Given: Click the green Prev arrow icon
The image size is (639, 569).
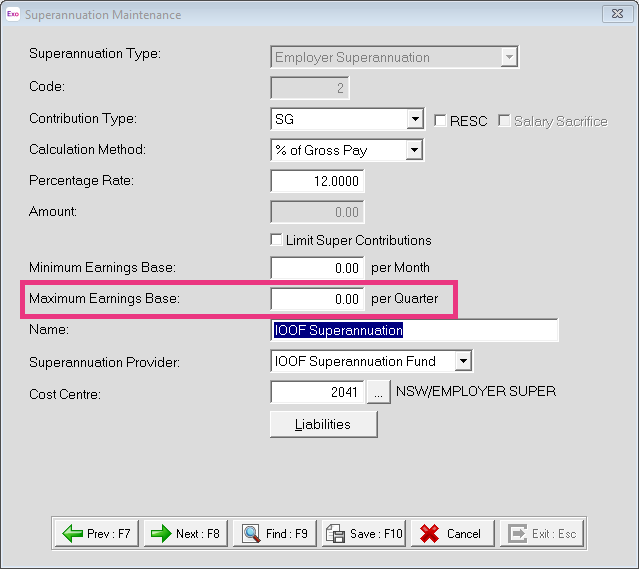Looking at the screenshot, I should [73, 533].
